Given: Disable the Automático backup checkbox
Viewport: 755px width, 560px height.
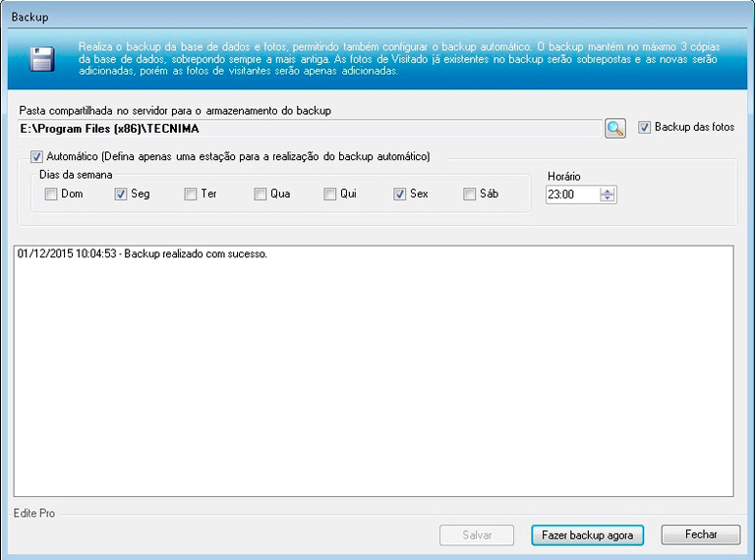Looking at the screenshot, I should click(36, 157).
